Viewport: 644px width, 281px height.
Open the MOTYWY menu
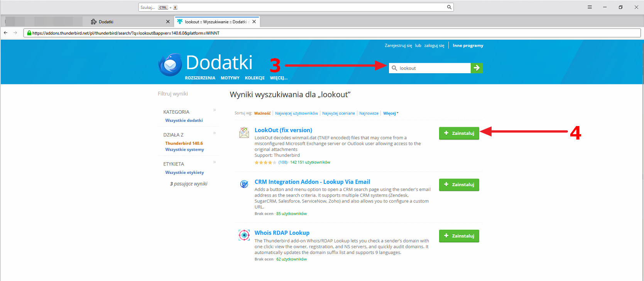pyautogui.click(x=230, y=78)
